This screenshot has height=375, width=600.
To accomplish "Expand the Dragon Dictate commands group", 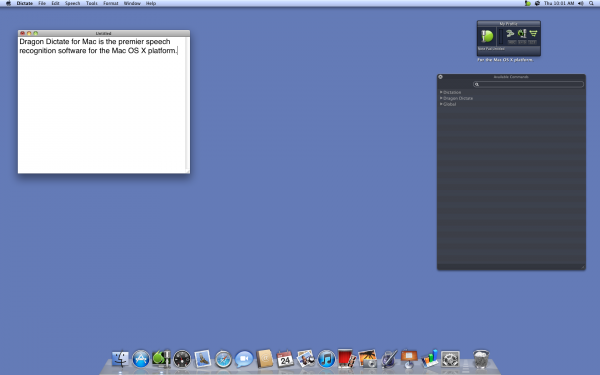I will pyautogui.click(x=441, y=98).
